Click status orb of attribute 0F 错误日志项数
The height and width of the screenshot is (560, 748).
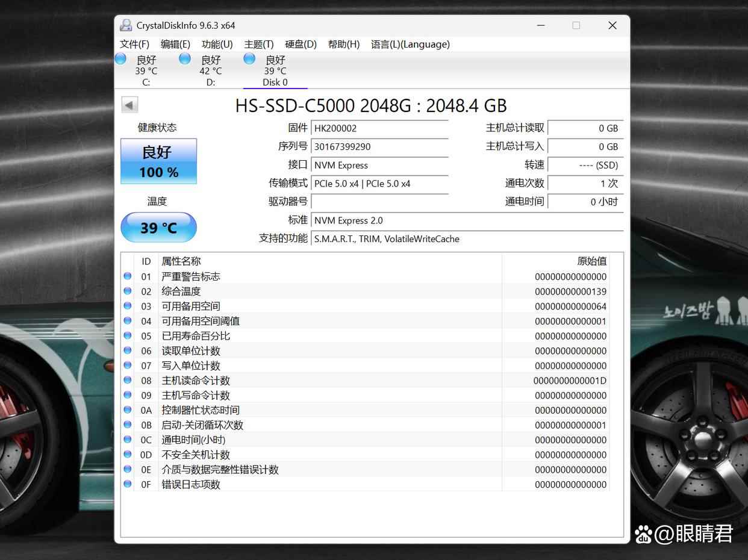point(128,484)
